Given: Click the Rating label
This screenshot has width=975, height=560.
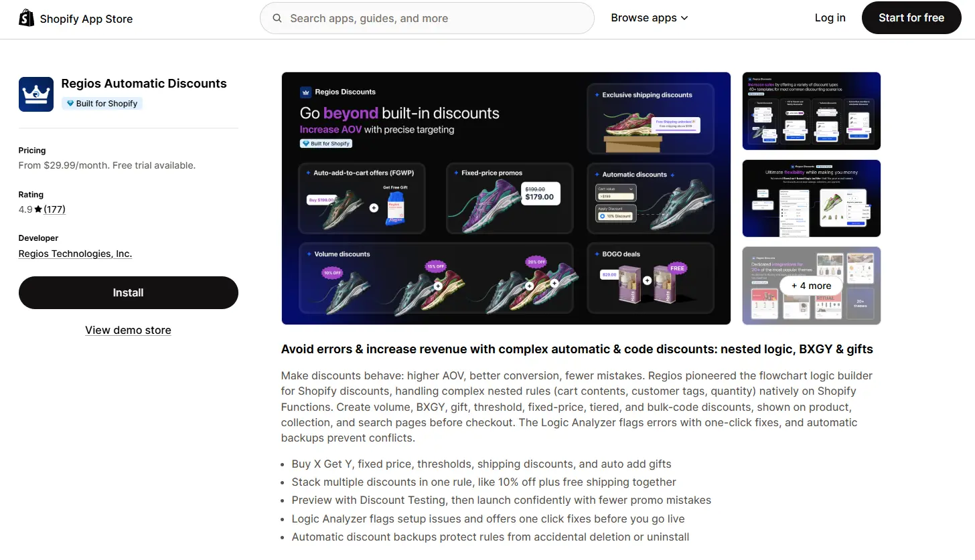Looking at the screenshot, I should pyautogui.click(x=31, y=195).
